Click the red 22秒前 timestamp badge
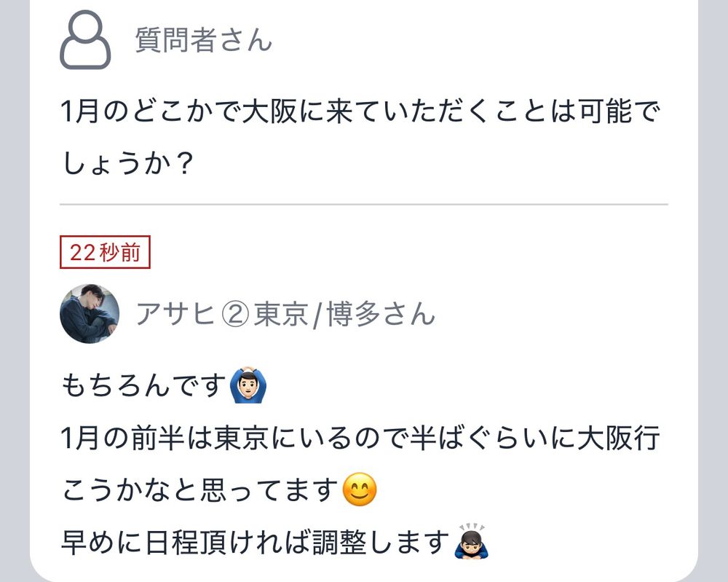The height and width of the screenshot is (582, 728). click(105, 252)
